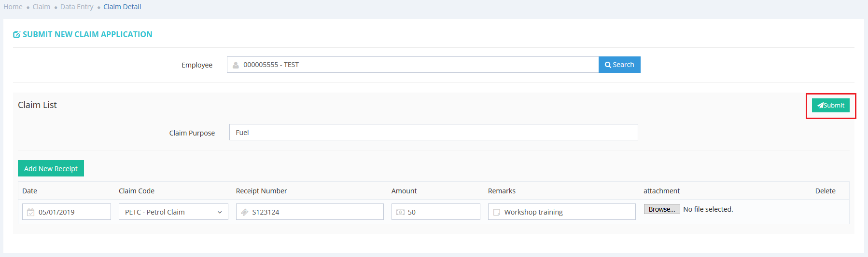The height and width of the screenshot is (257, 868).
Task: Navigate to Data Entry breadcrumb
Action: [77, 7]
